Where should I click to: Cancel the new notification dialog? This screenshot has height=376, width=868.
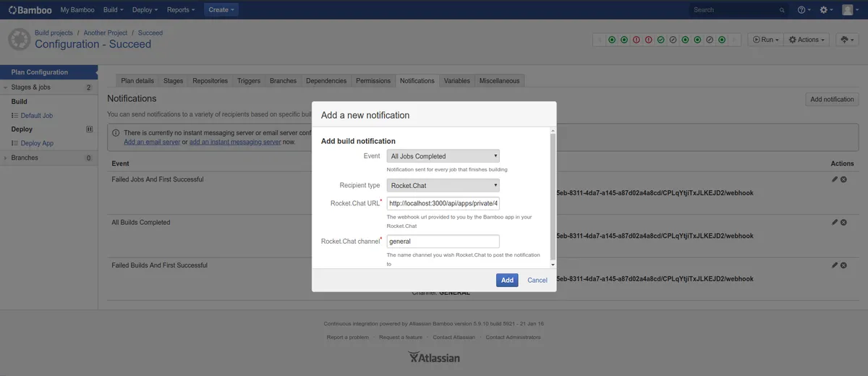click(x=537, y=280)
